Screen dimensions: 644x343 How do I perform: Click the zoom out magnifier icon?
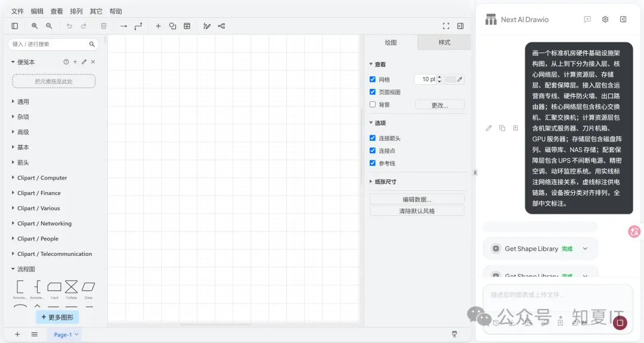pyautogui.click(x=49, y=26)
